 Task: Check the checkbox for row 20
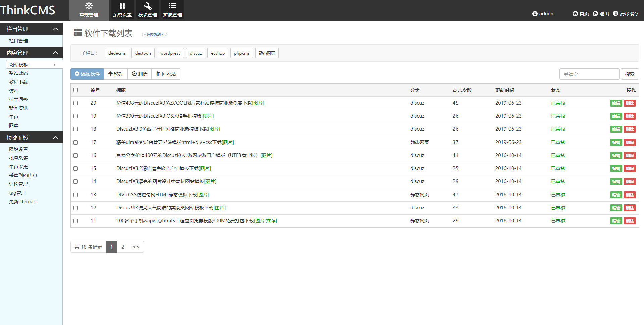(x=76, y=103)
